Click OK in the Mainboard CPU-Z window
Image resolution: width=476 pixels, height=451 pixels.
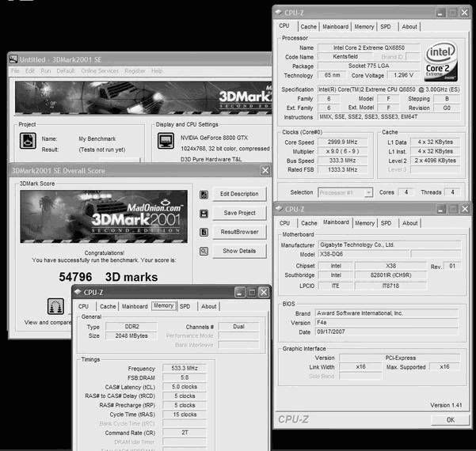coord(450,420)
